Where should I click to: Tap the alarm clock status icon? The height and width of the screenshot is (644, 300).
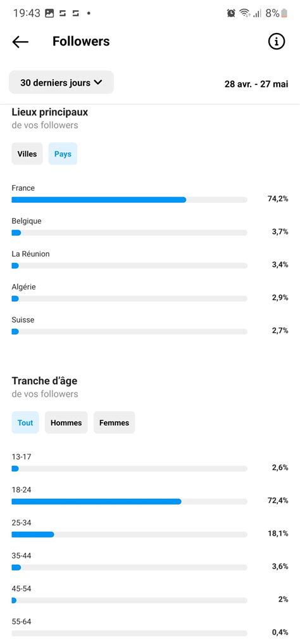coord(231,13)
